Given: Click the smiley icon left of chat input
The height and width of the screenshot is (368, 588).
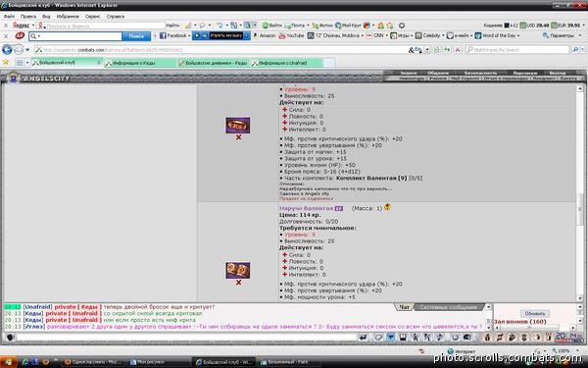Looking at the screenshot, I should [x=10, y=338].
